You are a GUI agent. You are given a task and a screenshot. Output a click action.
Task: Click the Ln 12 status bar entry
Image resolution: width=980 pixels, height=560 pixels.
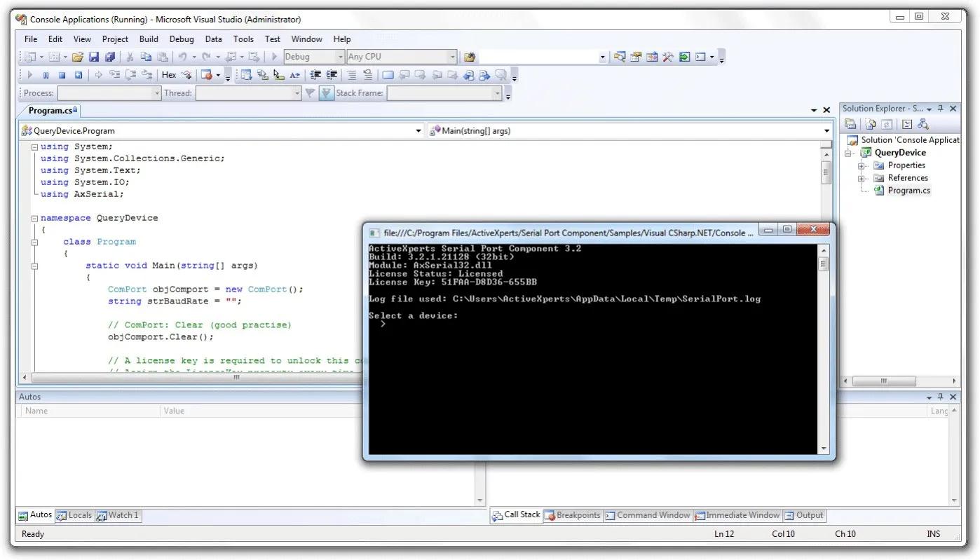724,534
